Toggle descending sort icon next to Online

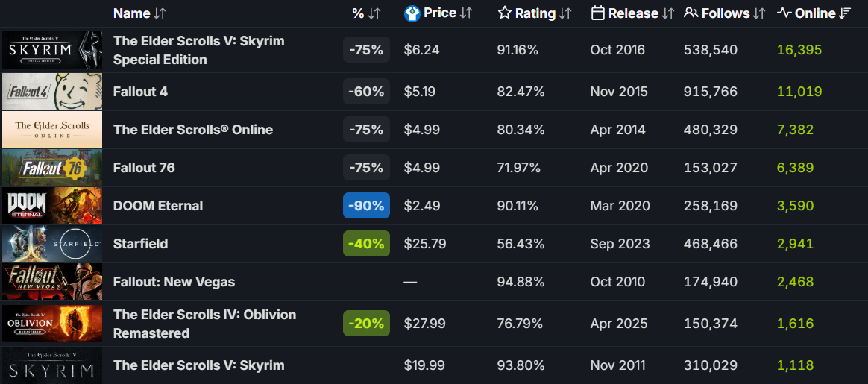click(846, 13)
